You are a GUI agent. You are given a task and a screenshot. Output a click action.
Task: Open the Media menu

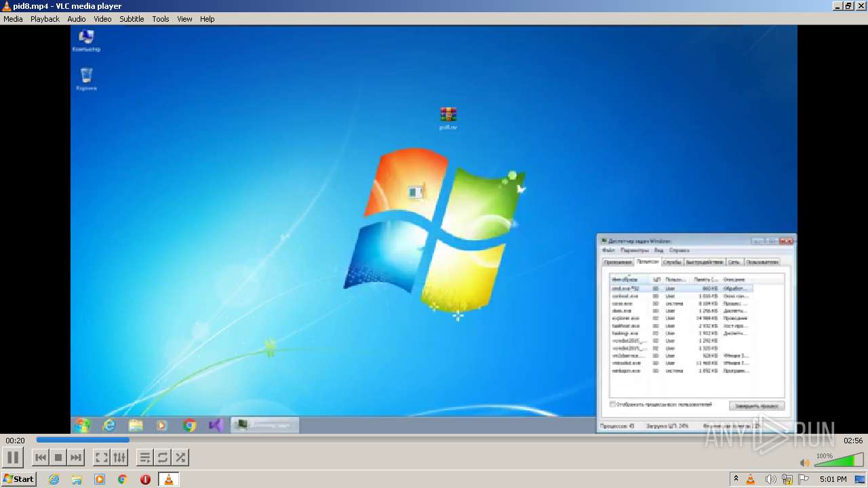[x=13, y=19]
